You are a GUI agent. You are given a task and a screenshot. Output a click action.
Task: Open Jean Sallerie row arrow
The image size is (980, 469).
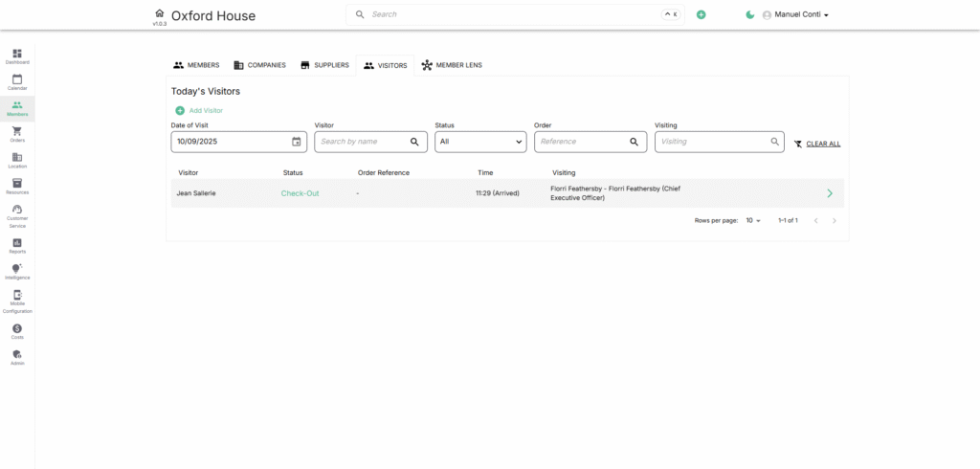click(829, 193)
